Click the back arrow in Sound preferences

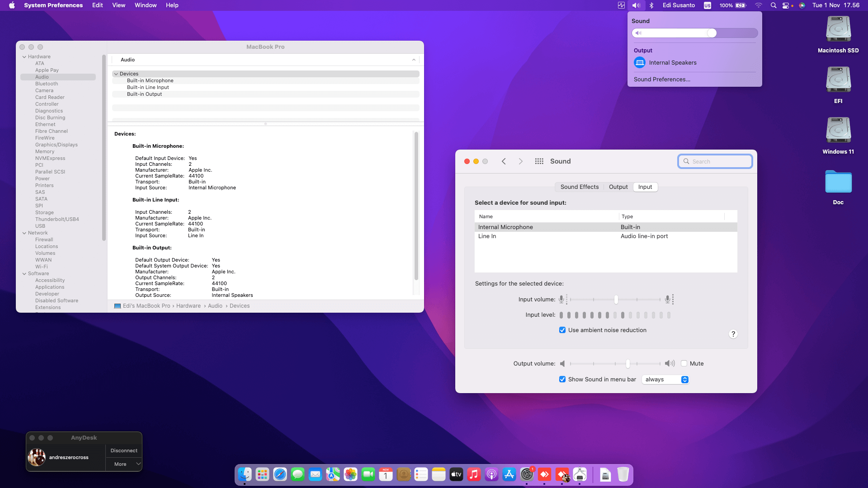[504, 161]
